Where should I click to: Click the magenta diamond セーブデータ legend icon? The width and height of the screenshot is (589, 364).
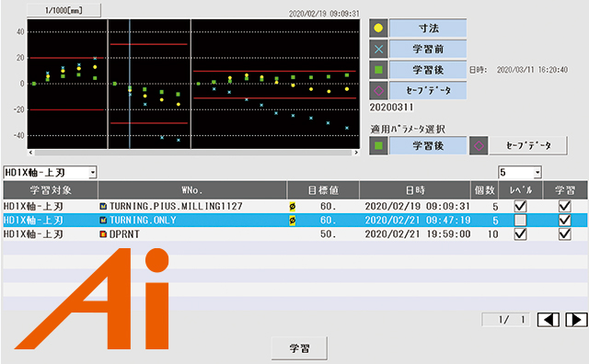378,90
